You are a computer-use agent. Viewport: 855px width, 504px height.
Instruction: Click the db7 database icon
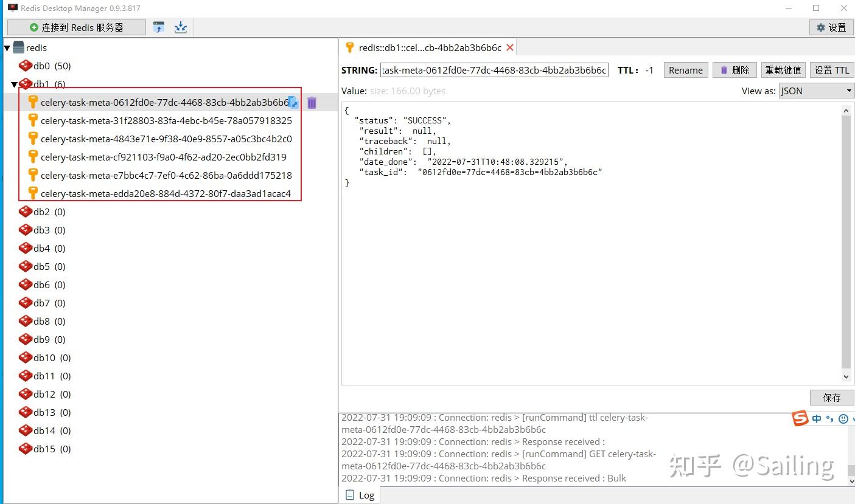coord(26,303)
